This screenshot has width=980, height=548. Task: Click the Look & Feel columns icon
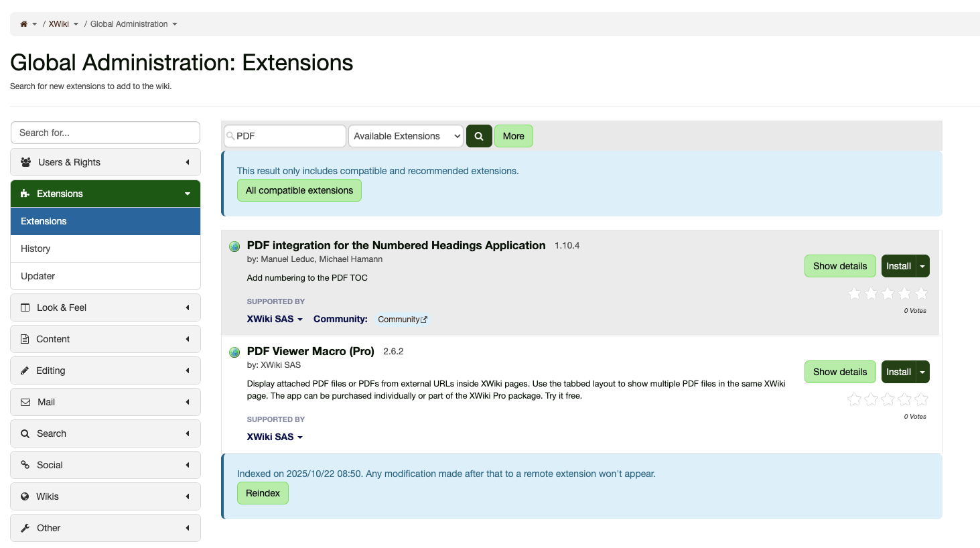25,307
